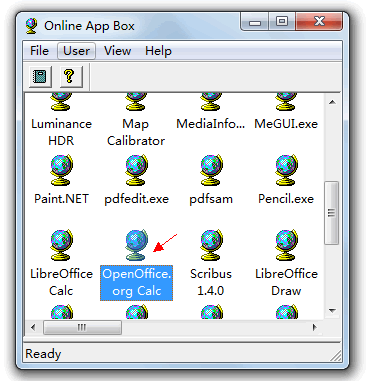Select the LibreOffice Calc globe icon
366x381 pixels.
coord(61,245)
